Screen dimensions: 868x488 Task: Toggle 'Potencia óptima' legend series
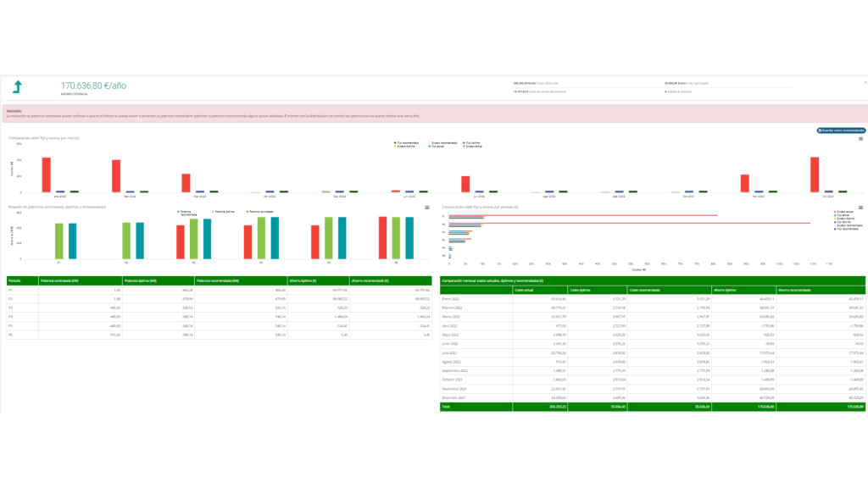pos(223,210)
